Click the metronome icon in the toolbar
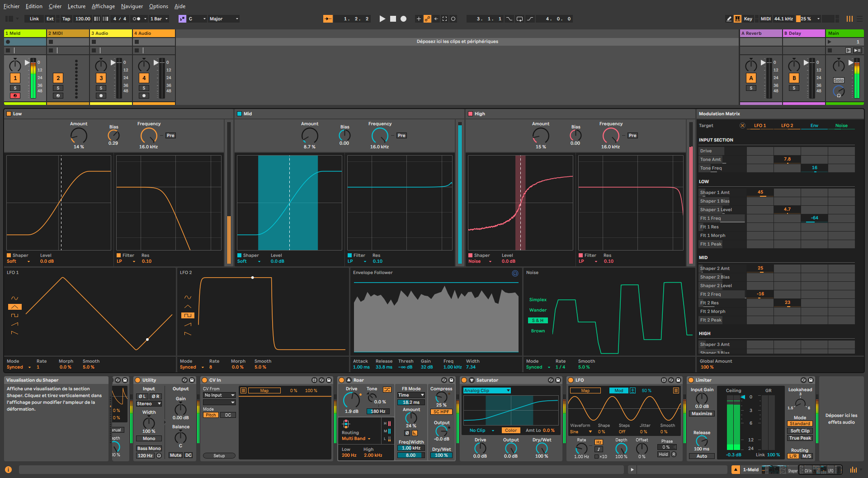 (137, 19)
